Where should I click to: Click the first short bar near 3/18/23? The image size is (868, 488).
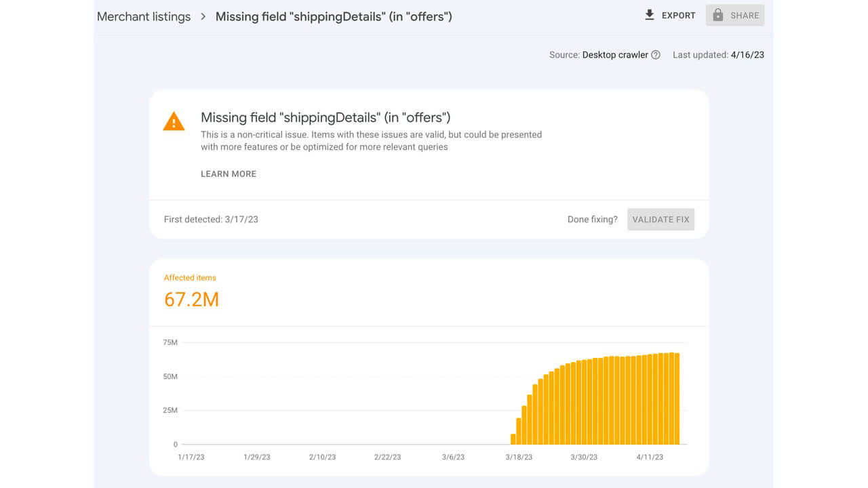[513, 439]
